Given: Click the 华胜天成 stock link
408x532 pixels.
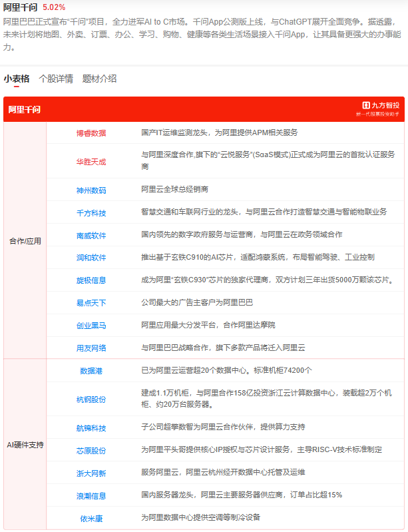Looking at the screenshot, I should [x=91, y=161].
